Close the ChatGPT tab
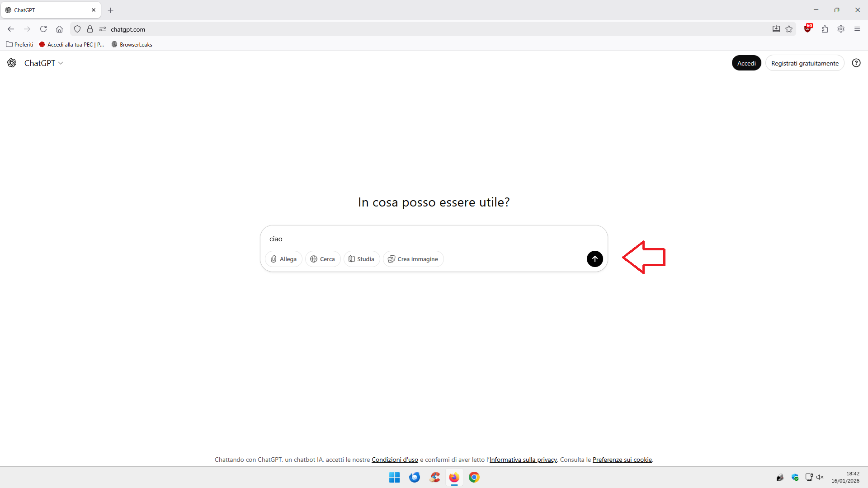The width and height of the screenshot is (868, 488). coord(94,10)
